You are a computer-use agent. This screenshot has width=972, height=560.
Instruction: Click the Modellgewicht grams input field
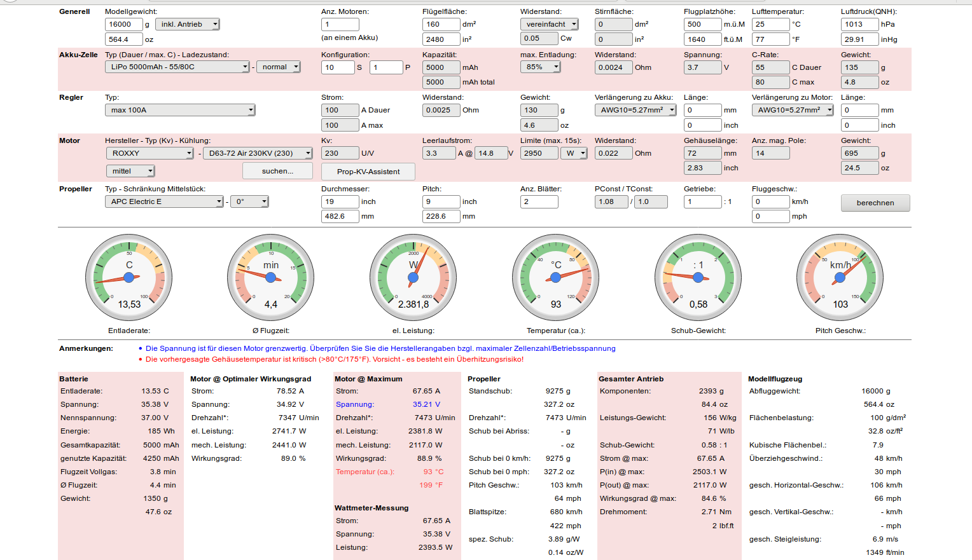click(123, 24)
